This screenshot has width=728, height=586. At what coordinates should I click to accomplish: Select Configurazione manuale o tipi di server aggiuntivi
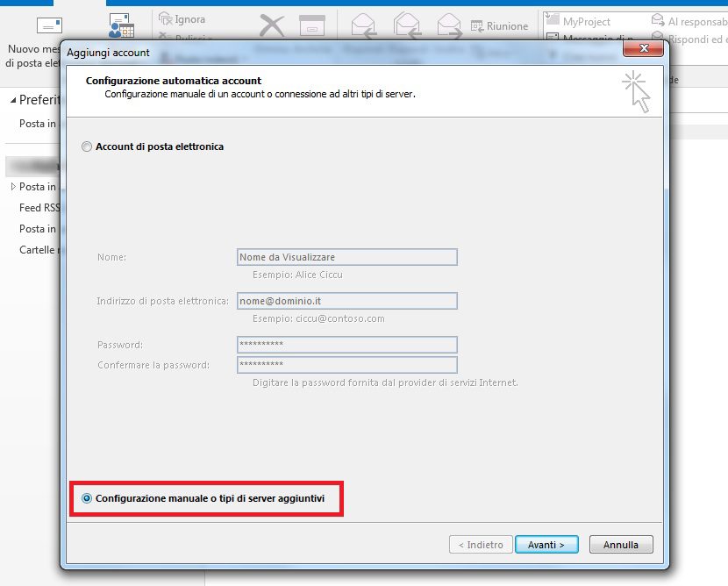click(x=86, y=498)
